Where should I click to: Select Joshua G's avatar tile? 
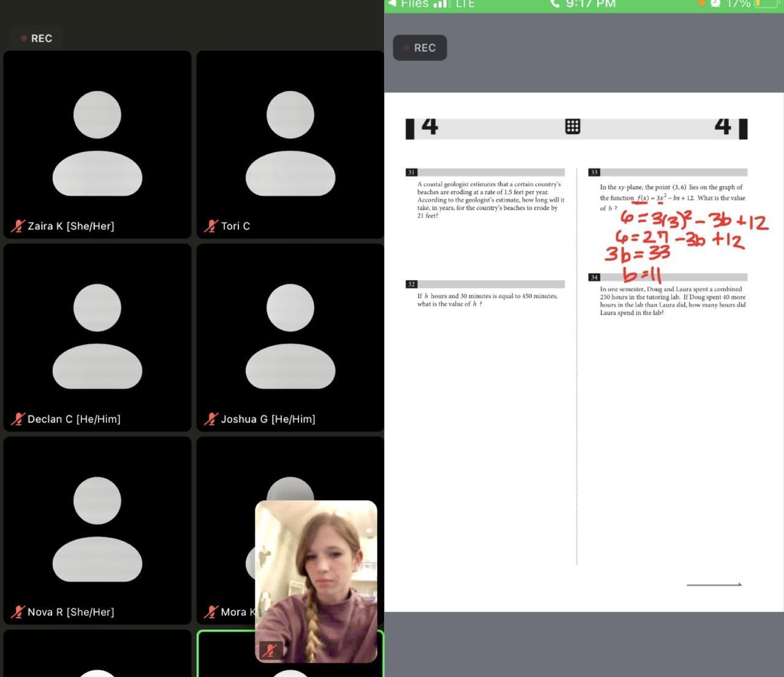(x=290, y=337)
